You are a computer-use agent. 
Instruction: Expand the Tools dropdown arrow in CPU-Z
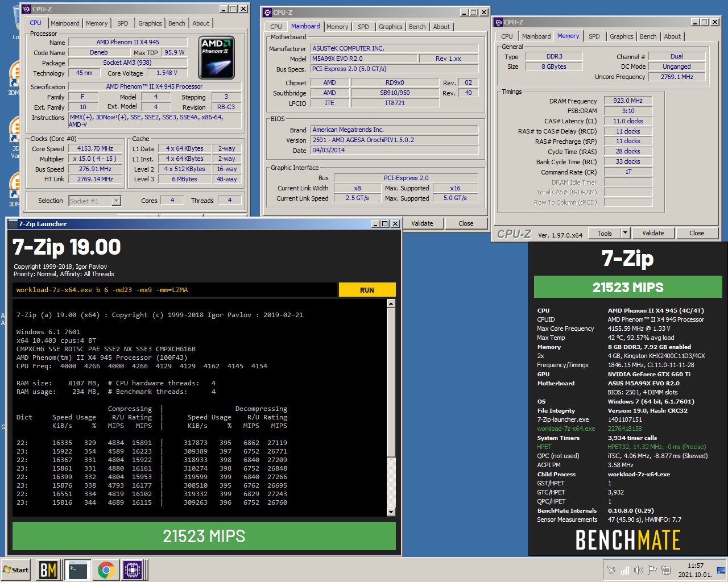(625, 233)
